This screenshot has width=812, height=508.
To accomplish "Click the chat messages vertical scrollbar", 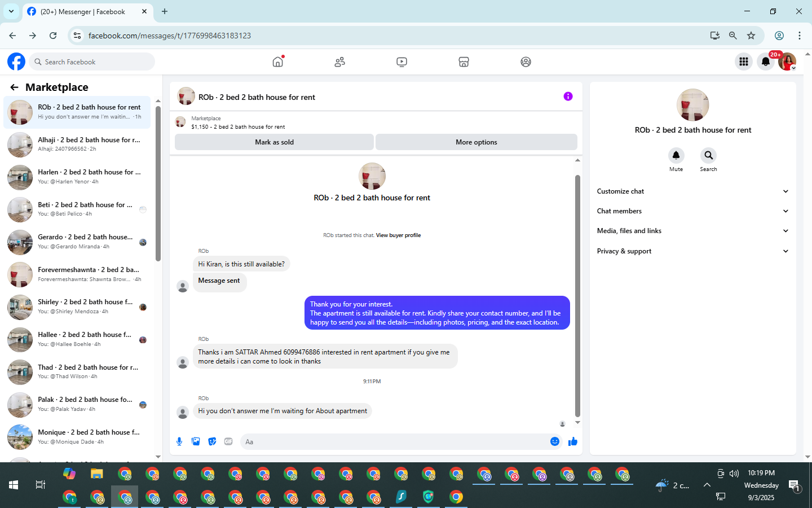I will pyautogui.click(x=577, y=295).
